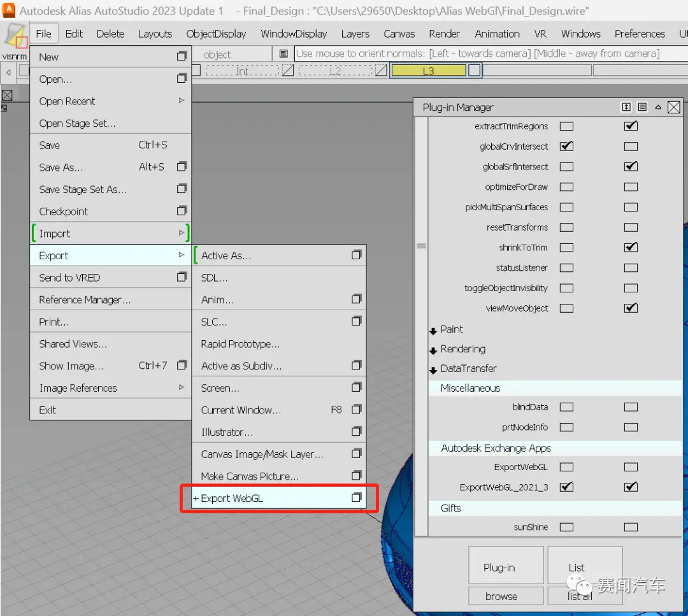Toggle first checkbox for optimizeForDraw
Image resolution: width=688 pixels, height=616 pixels.
[566, 187]
